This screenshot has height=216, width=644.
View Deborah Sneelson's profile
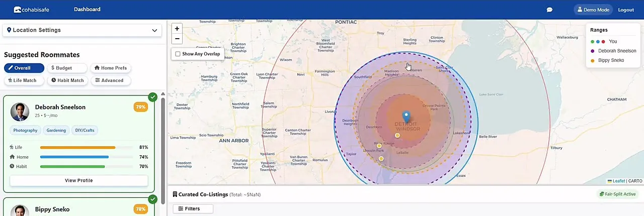[79, 180]
